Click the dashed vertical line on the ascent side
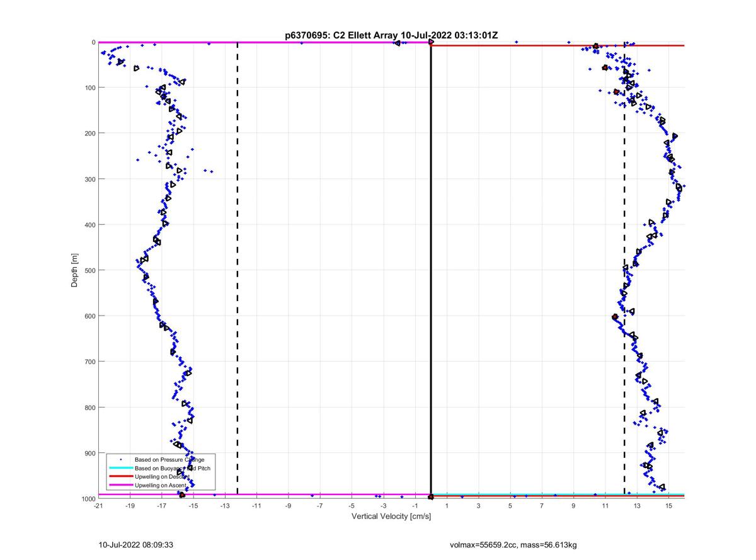This screenshot has width=756, height=560. pos(237,270)
